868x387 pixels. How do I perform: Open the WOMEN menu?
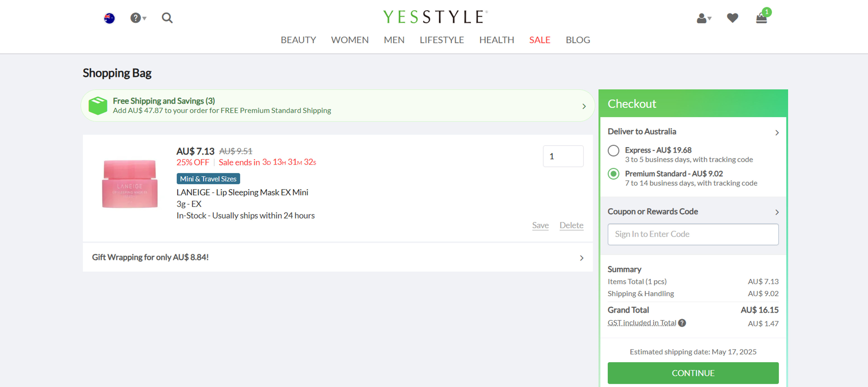point(350,40)
